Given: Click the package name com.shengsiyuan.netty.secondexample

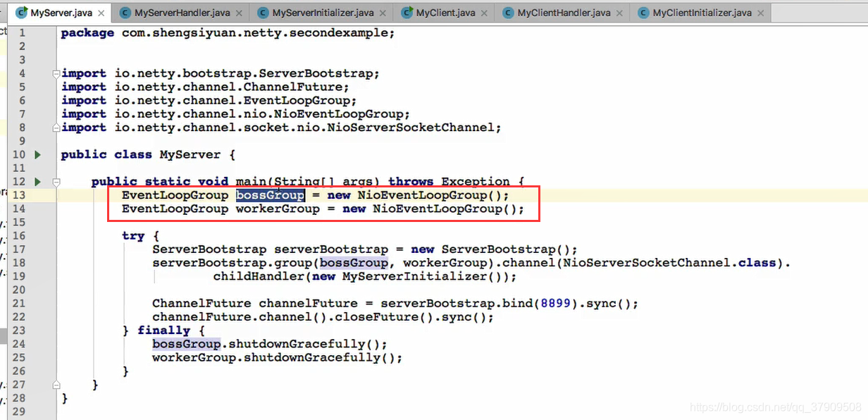Looking at the screenshot, I should pos(256,33).
